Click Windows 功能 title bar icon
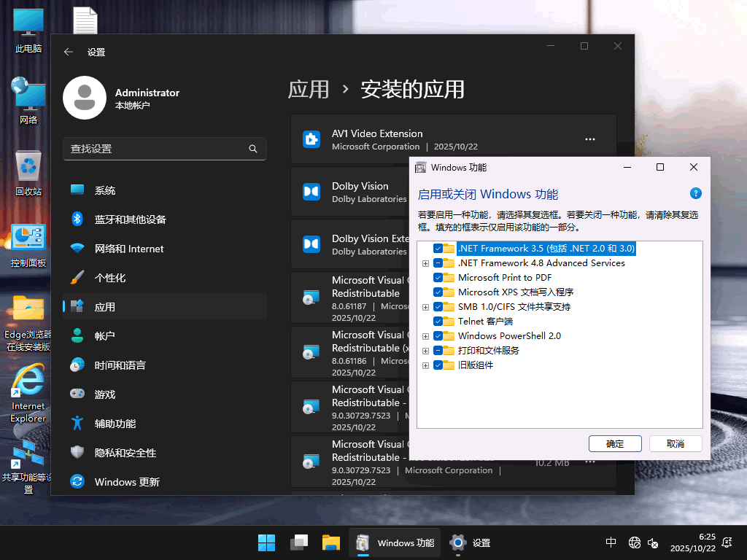Screen dimensions: 747x560 pyautogui.click(x=421, y=167)
